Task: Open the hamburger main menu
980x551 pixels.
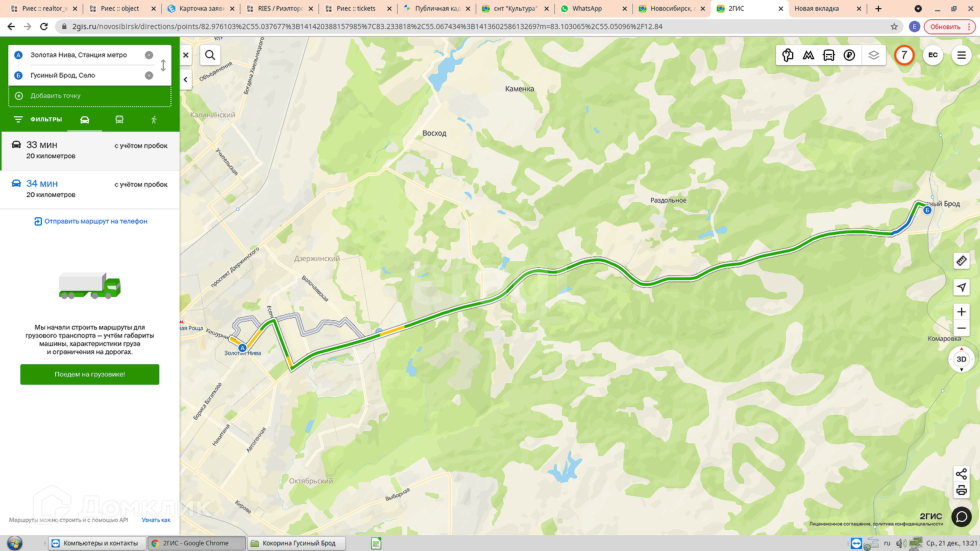Action: [x=962, y=55]
